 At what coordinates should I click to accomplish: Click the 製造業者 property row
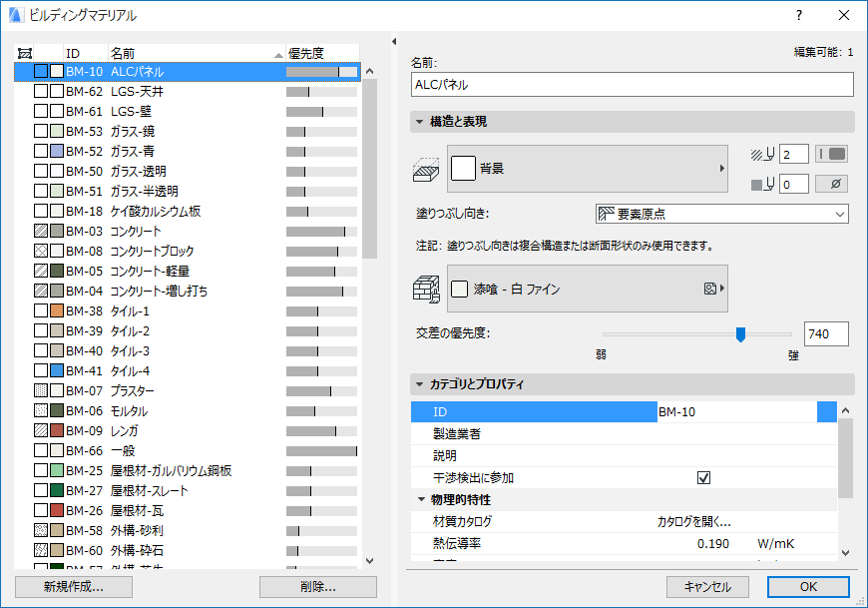click(x=624, y=433)
